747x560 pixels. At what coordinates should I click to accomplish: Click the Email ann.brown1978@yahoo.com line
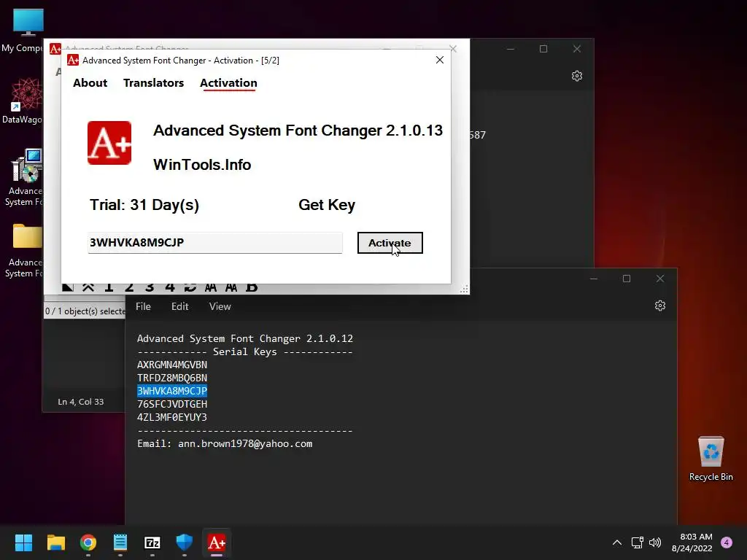(x=225, y=444)
